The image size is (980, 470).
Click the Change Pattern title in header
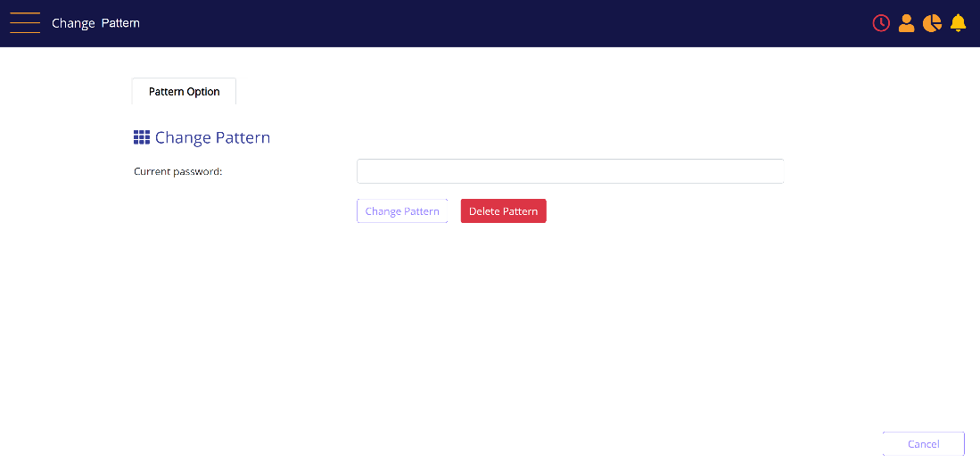[95, 23]
